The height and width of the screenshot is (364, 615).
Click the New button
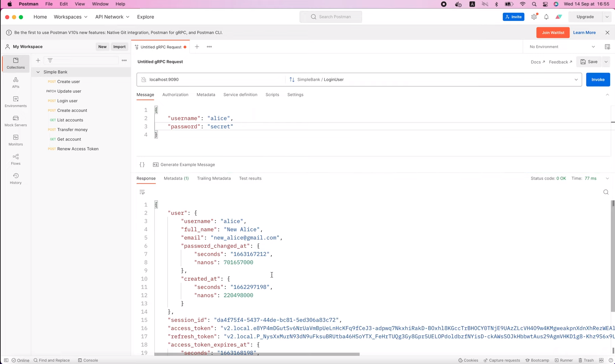tap(102, 47)
